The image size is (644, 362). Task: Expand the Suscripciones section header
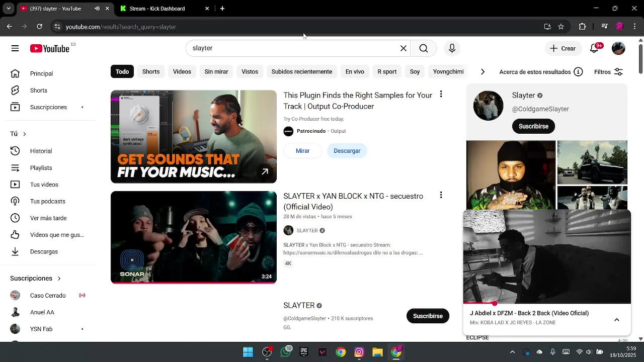point(35,278)
